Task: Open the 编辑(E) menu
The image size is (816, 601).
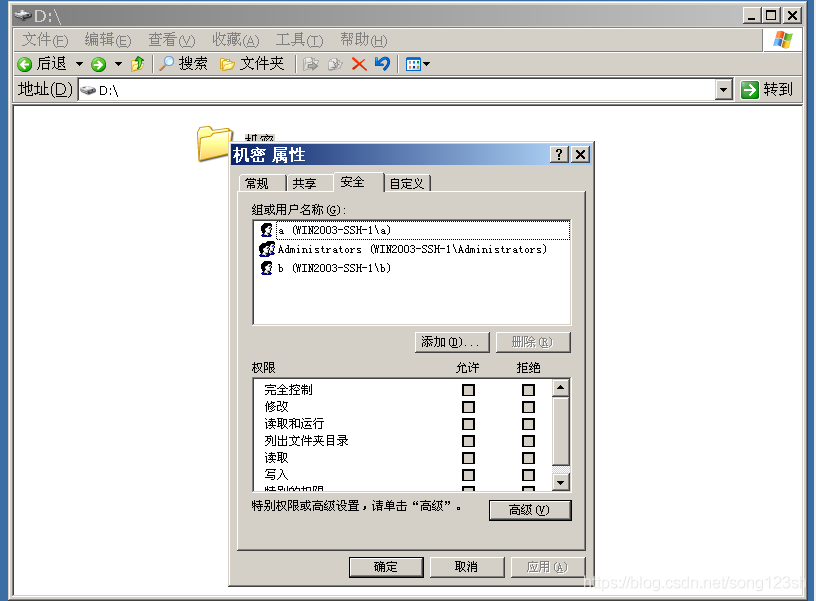Action: tap(108, 40)
